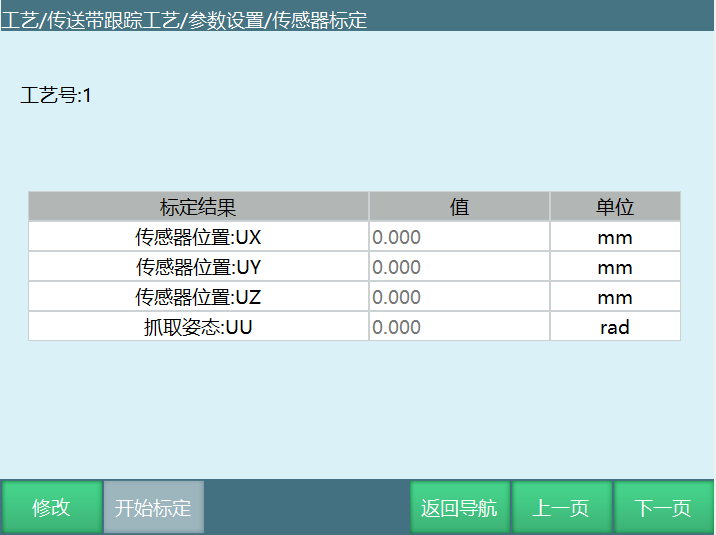Select the 传感器位置:UZ value field
The width and height of the screenshot is (716, 535).
pos(458,297)
